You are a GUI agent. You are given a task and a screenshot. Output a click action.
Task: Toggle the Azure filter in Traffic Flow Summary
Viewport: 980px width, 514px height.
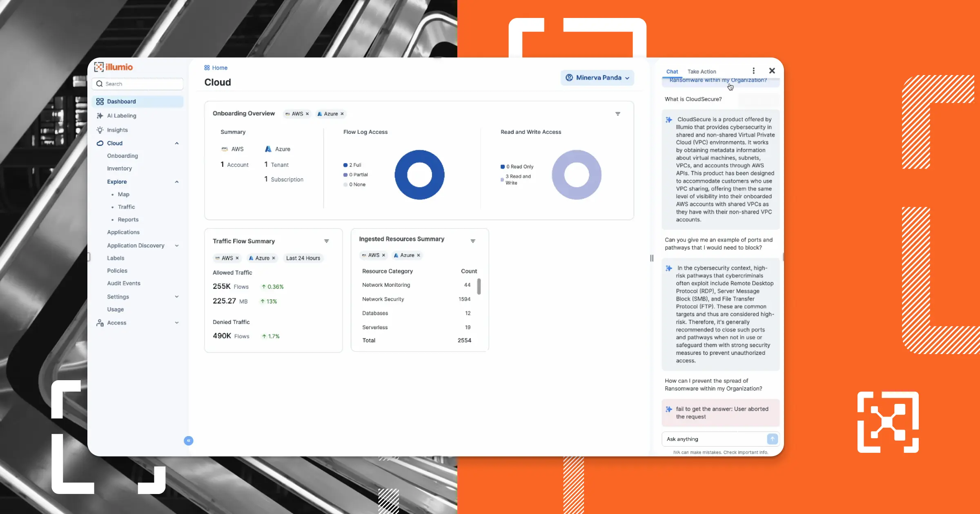coord(273,258)
